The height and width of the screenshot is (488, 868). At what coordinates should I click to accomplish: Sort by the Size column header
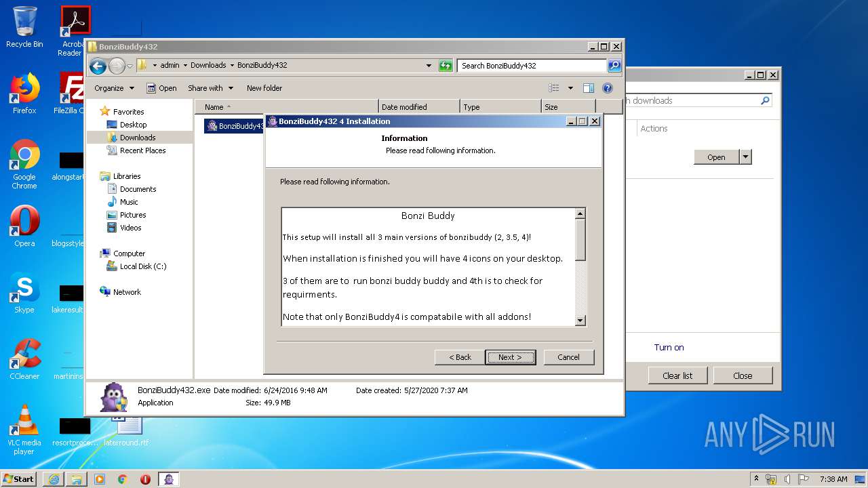(568, 107)
